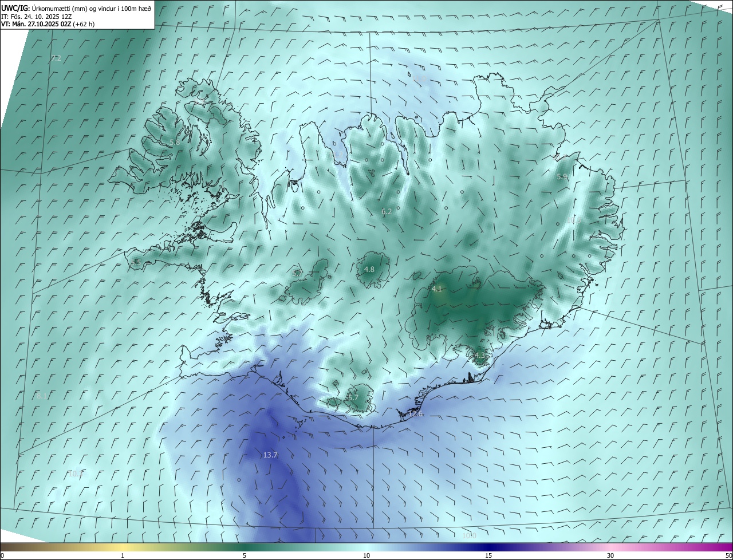The image size is (733, 560).
Task: Click the 4.3 value label
Action: click(x=480, y=356)
